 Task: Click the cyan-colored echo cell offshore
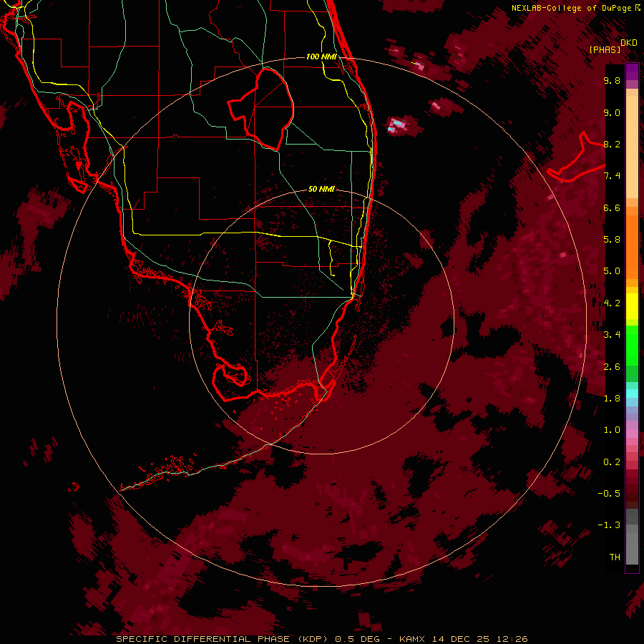tap(398, 122)
